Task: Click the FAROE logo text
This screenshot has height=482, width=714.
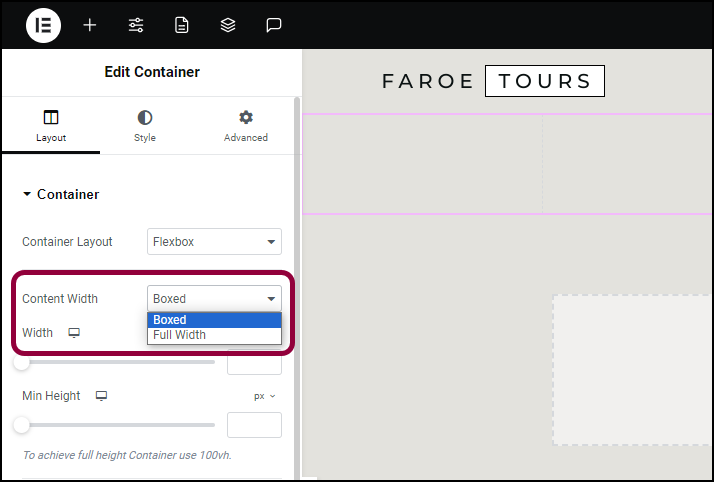Action: (x=428, y=81)
